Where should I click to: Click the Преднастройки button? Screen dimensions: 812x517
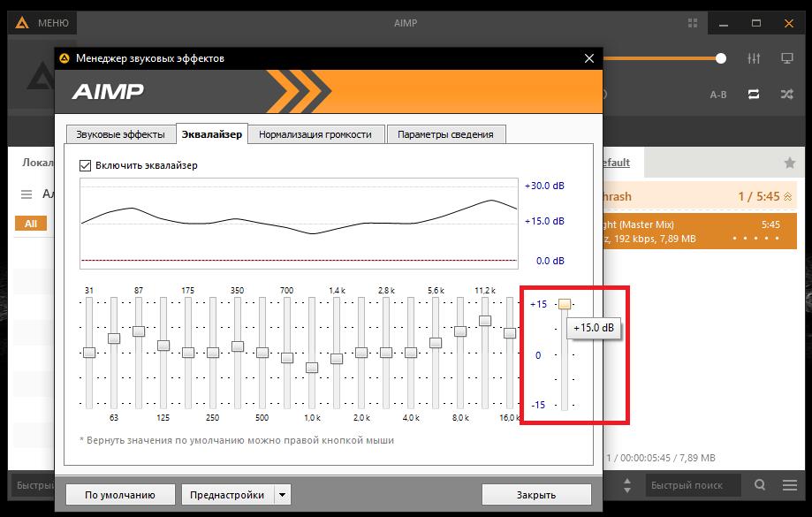tap(227, 495)
